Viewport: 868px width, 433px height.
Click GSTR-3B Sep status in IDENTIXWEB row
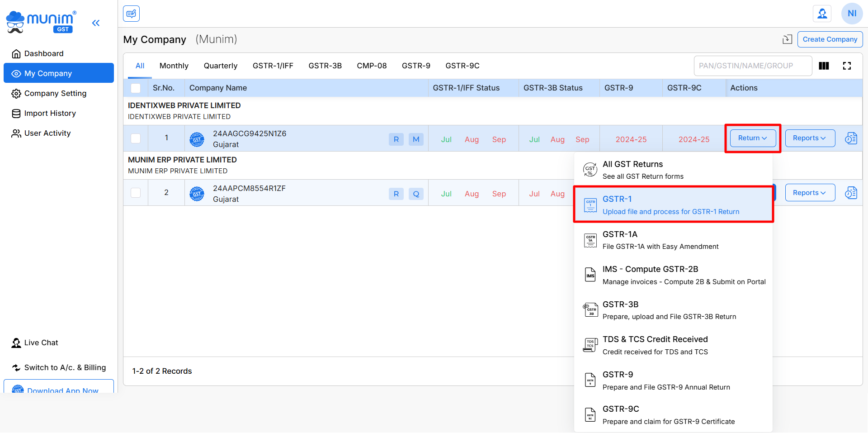pyautogui.click(x=582, y=140)
